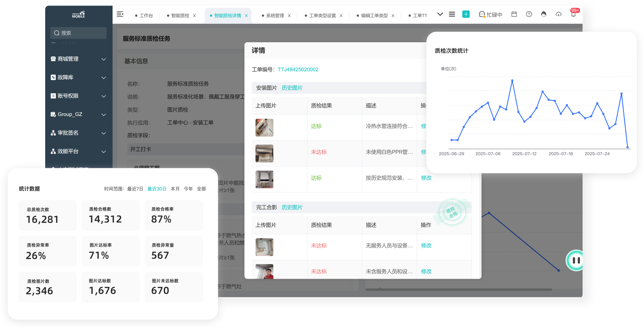Open the calendar icon

click(x=513, y=14)
